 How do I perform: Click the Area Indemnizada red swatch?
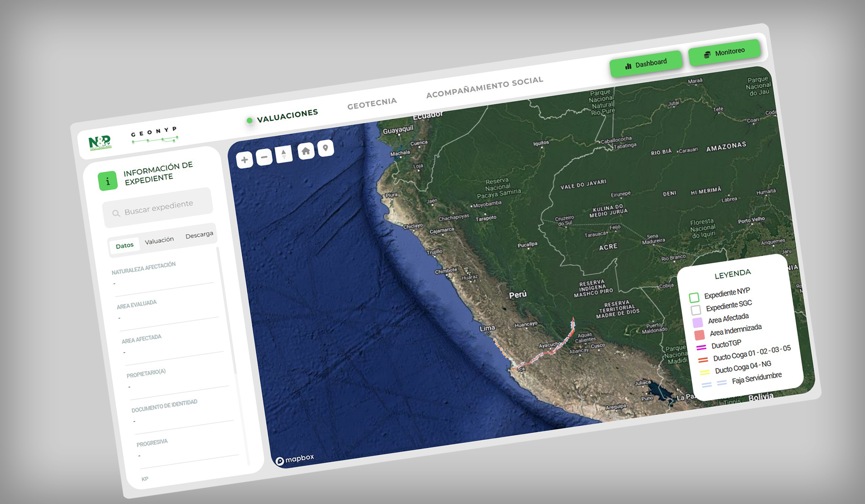point(699,335)
